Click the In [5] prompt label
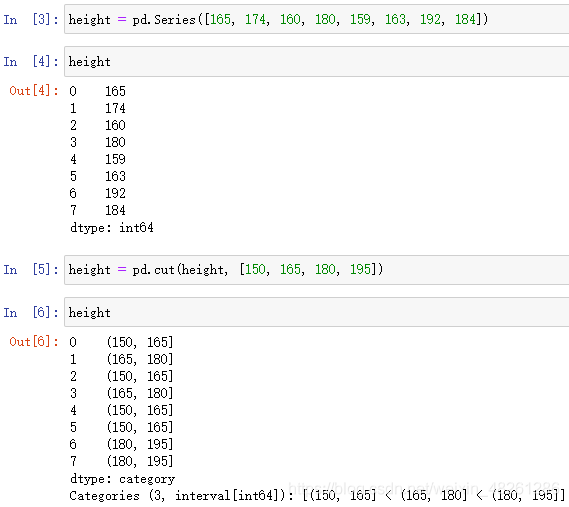 coord(31,270)
